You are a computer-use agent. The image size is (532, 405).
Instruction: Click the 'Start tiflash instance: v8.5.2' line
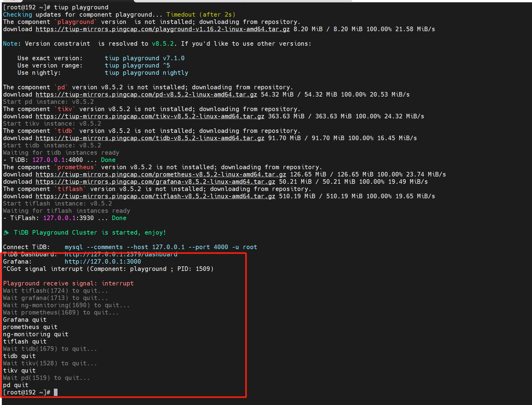click(57, 203)
